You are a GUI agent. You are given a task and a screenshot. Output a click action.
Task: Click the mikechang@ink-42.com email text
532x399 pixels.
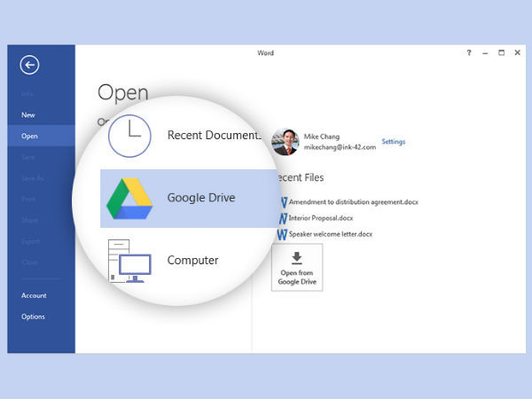click(340, 147)
